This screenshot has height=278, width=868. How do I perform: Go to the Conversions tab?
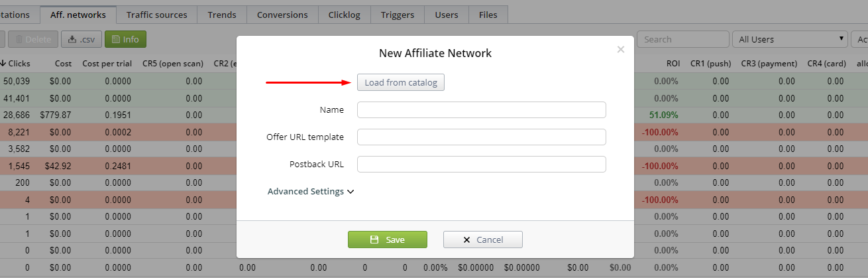point(282,15)
